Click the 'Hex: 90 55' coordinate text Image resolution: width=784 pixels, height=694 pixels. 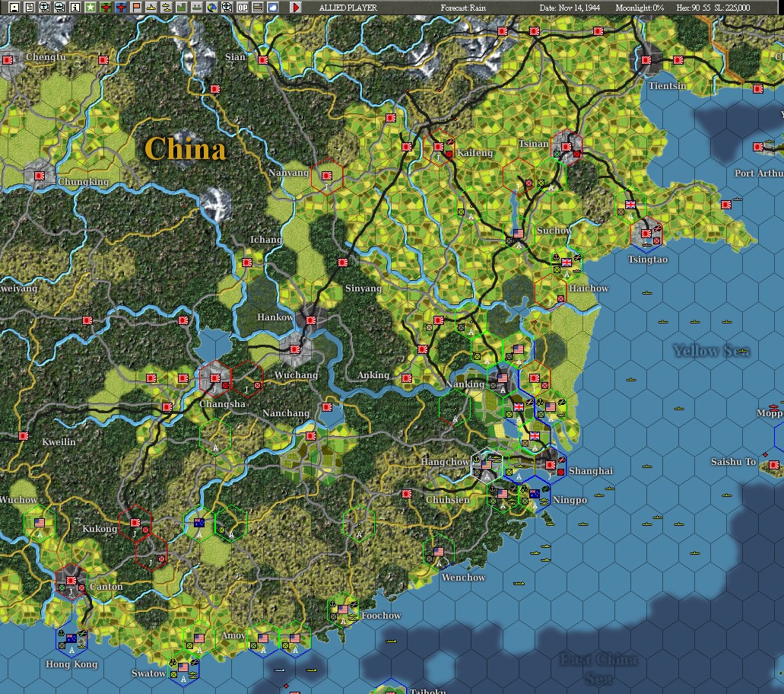pos(694,8)
